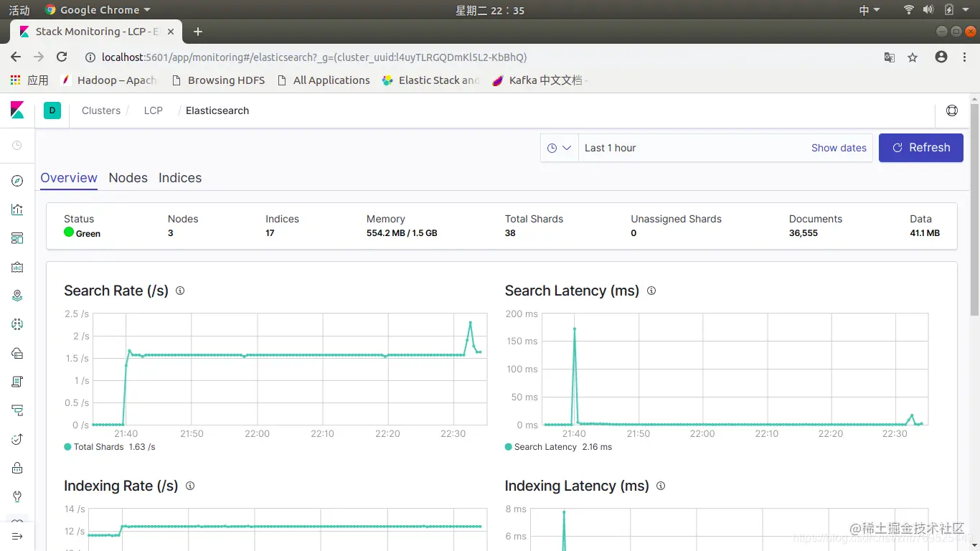The width and height of the screenshot is (980, 551).
Task: Open a new Chrome tab
Action: [x=198, y=32]
